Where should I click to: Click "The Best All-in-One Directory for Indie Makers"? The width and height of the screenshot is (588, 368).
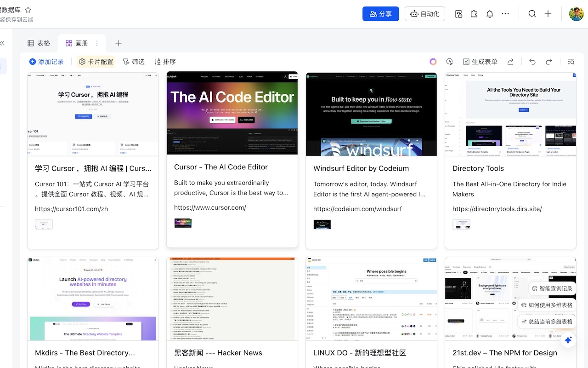509,189
